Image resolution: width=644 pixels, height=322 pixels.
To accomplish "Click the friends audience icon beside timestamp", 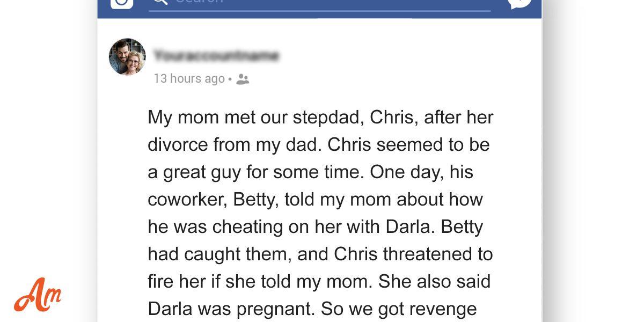I will tap(243, 79).
